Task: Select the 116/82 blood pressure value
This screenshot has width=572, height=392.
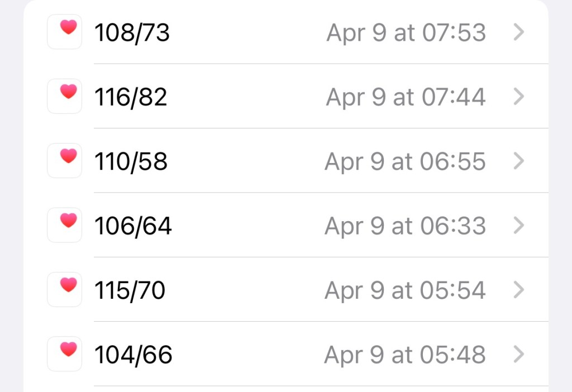Action: click(131, 97)
